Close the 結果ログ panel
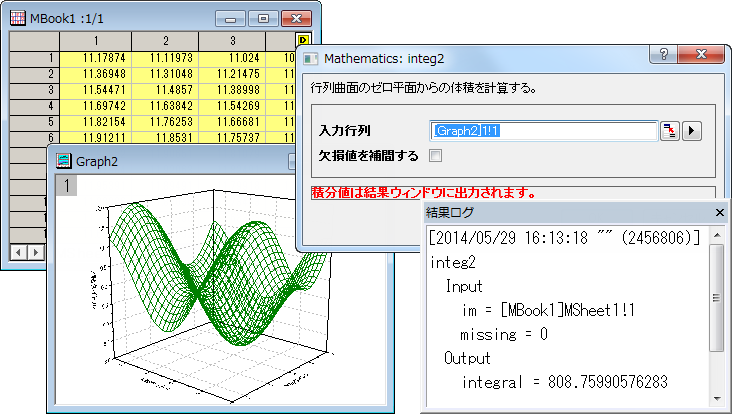The image size is (732, 414). coord(719,212)
